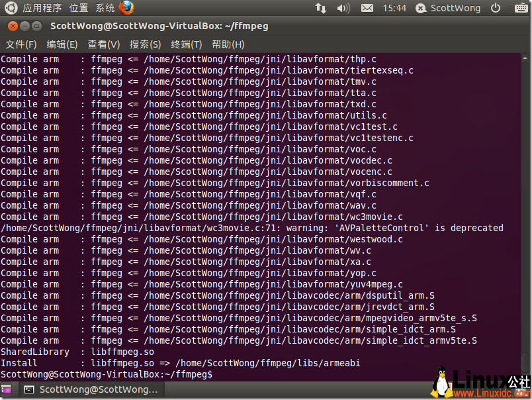532x400 pixels.
Task: Open the 位置 menu
Action: (77, 8)
